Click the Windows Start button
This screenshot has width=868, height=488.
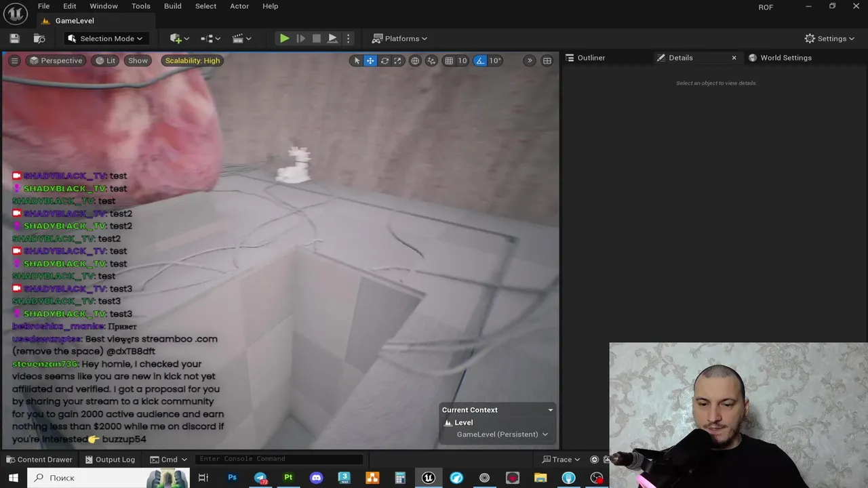13,478
